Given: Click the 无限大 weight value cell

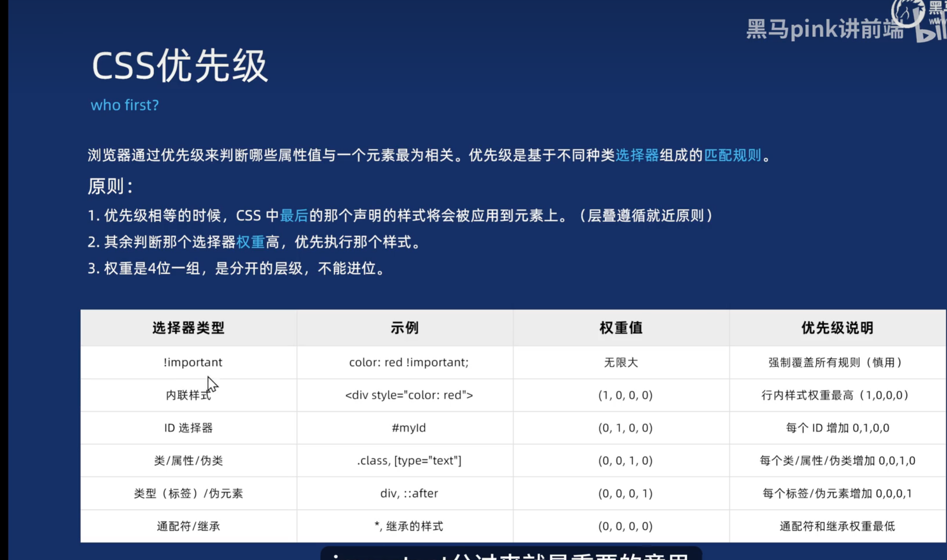Looking at the screenshot, I should [621, 362].
